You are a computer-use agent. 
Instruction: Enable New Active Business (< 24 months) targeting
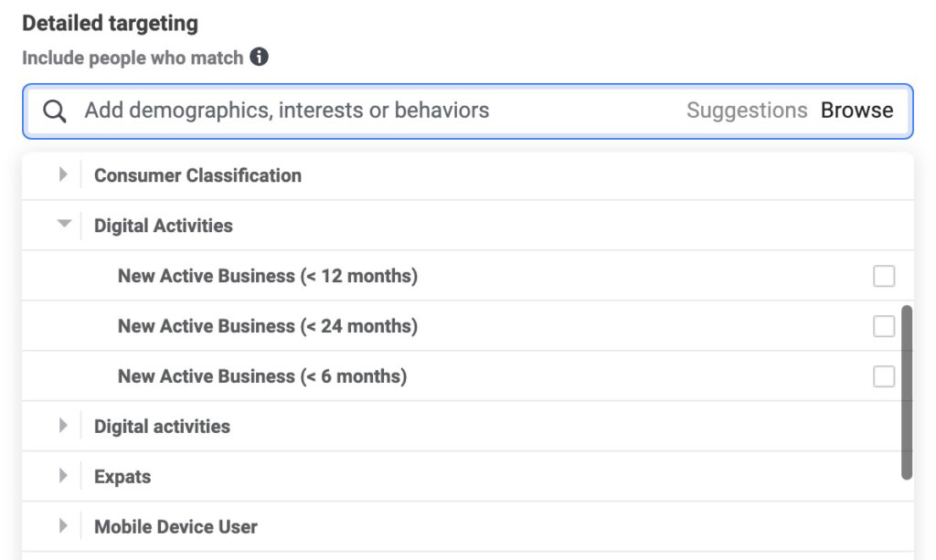(883, 325)
